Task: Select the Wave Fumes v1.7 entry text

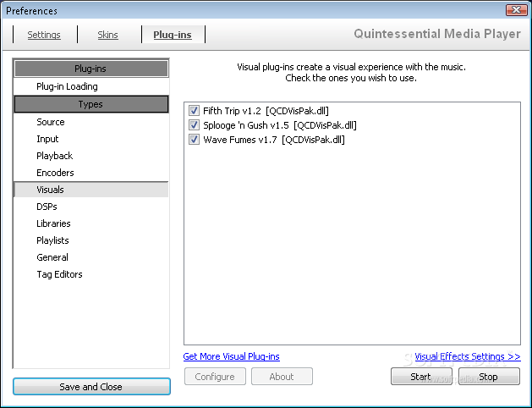Action: 274,140
